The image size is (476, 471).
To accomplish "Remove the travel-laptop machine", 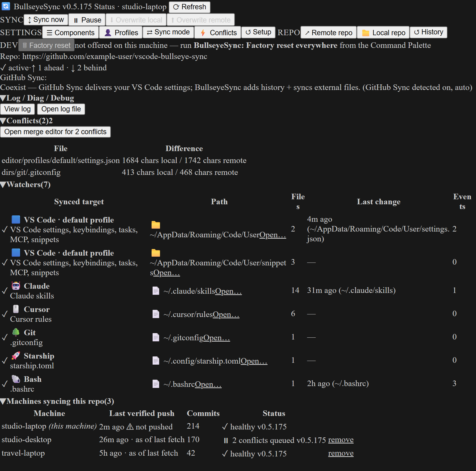I will coord(341,453).
